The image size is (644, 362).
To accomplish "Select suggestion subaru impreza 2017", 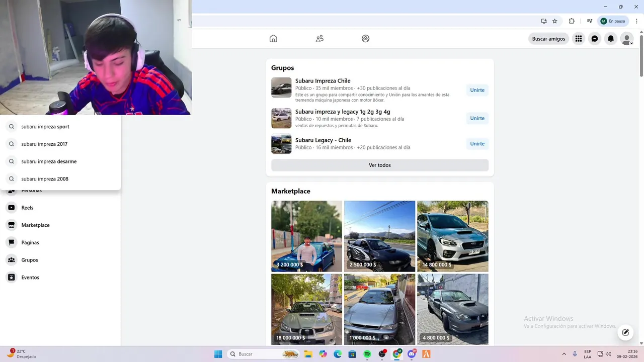I will 60,144.
